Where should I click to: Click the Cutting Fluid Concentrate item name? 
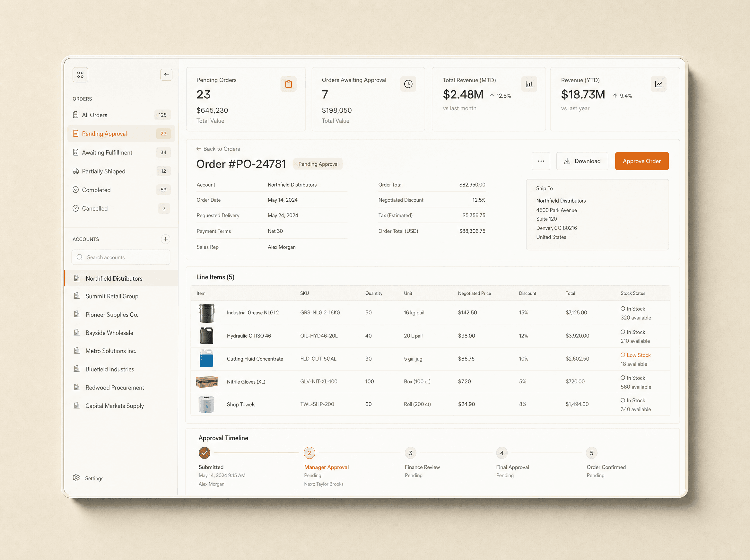click(255, 359)
